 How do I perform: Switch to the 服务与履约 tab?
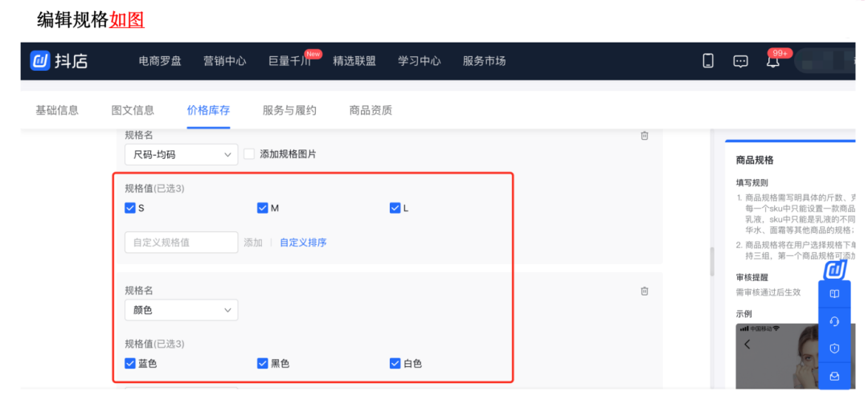(289, 110)
